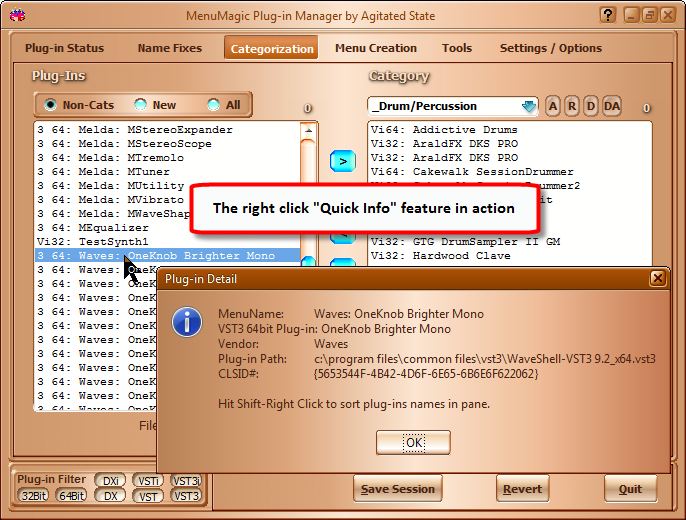Click the blue info icon in dialog

coord(187,322)
